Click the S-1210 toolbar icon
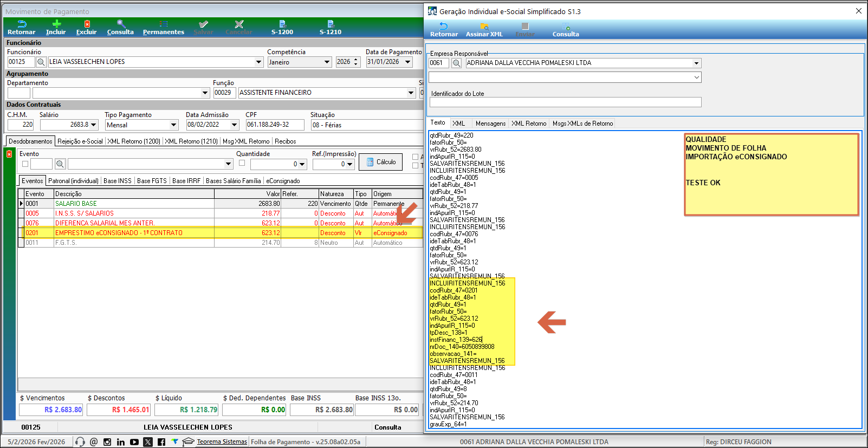Image resolution: width=868 pixels, height=448 pixels. pos(331,25)
